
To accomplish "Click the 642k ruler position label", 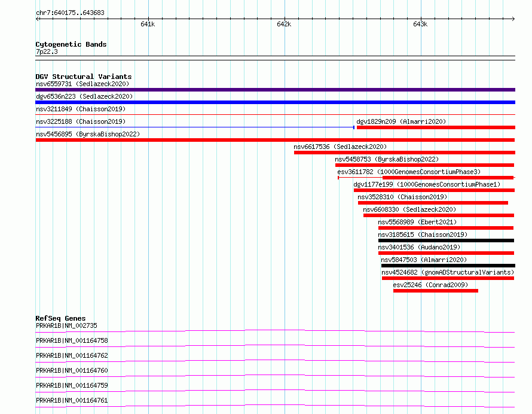I will (x=284, y=24).
